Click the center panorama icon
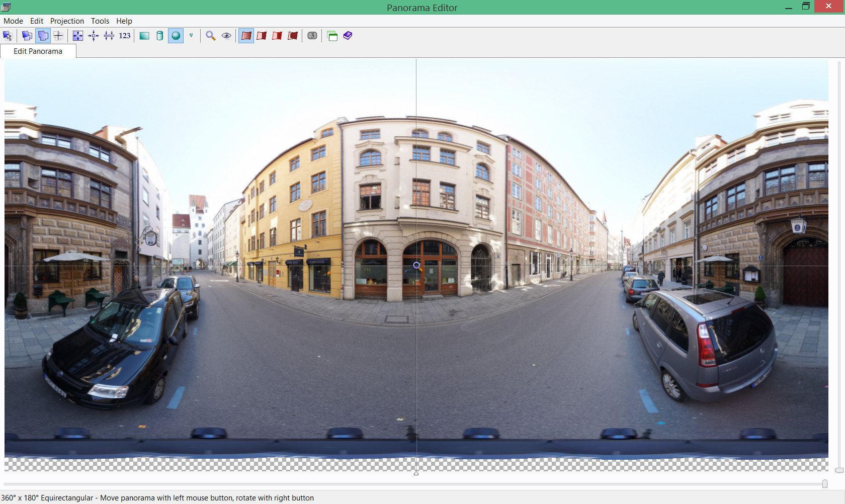845x504 pixels. pyautogui.click(x=94, y=36)
